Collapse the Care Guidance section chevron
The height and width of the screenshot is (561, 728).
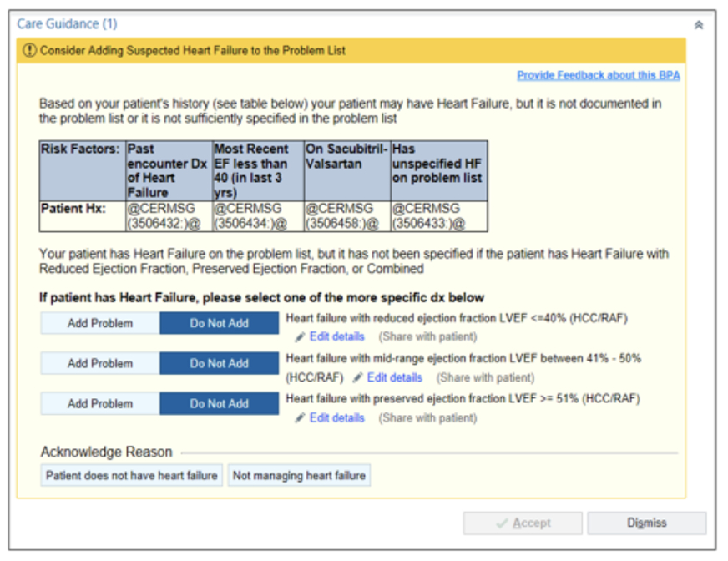(x=699, y=25)
